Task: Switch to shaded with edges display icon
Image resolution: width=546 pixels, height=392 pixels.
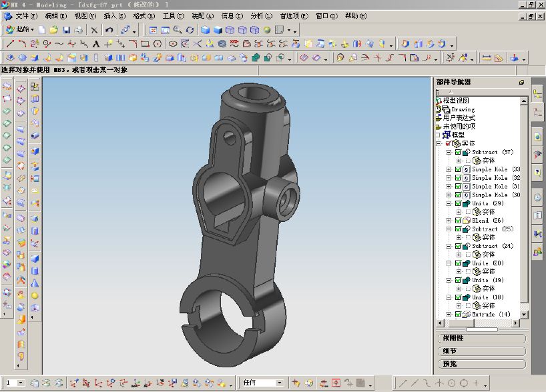Action: (206, 30)
